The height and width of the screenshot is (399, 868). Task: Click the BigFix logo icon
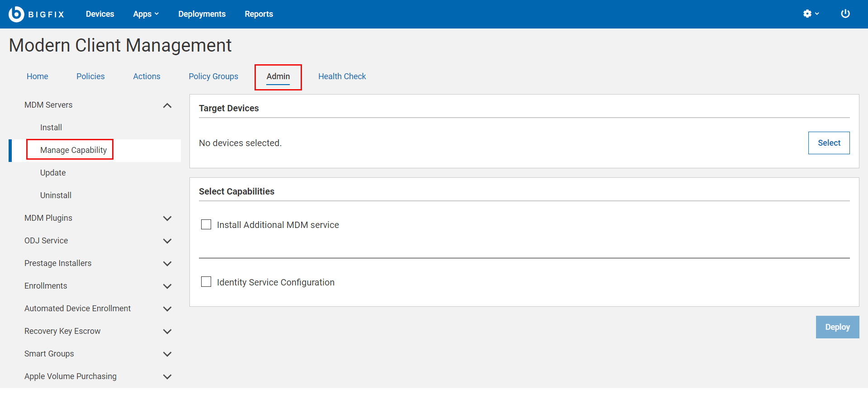(16, 14)
